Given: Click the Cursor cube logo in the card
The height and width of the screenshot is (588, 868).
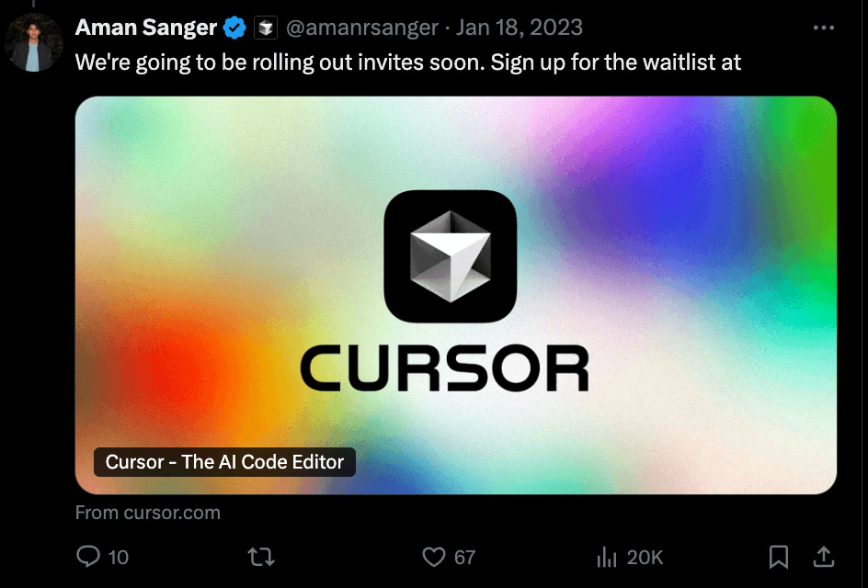Looking at the screenshot, I should click(450, 256).
